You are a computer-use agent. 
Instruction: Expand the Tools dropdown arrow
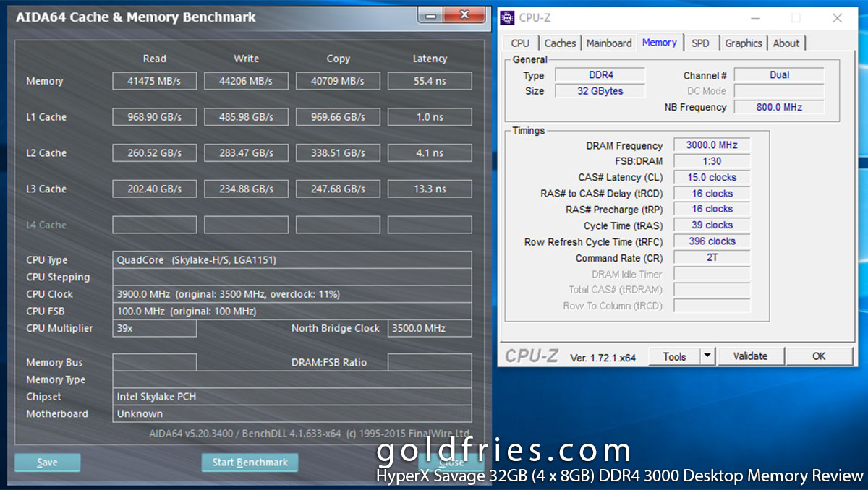(707, 356)
